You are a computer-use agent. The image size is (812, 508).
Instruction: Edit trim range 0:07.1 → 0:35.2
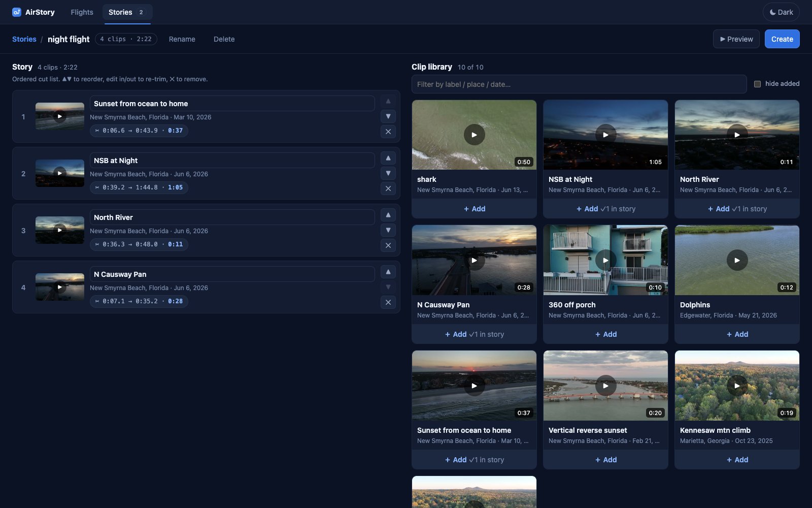pos(139,301)
